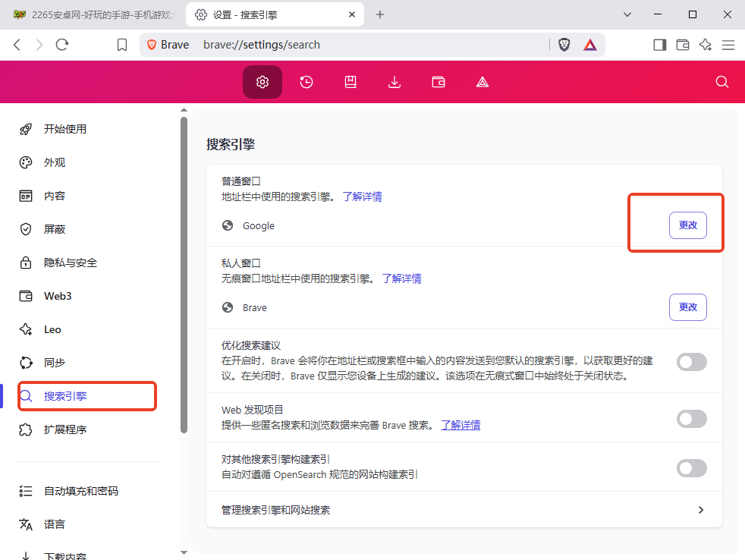The image size is (745, 560).
Task: Enable the 对其他搜索引擎构建索引 toggle
Action: click(x=691, y=468)
